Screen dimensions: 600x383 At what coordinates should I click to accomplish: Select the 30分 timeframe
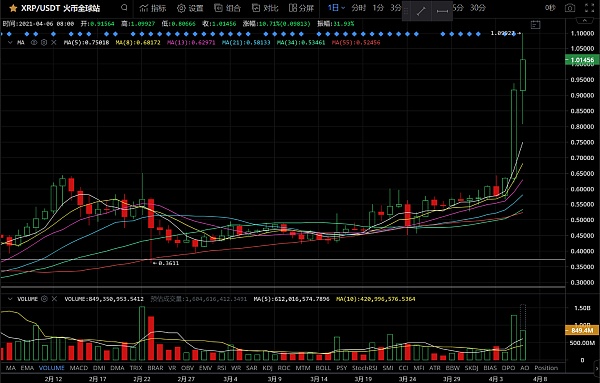click(x=478, y=8)
